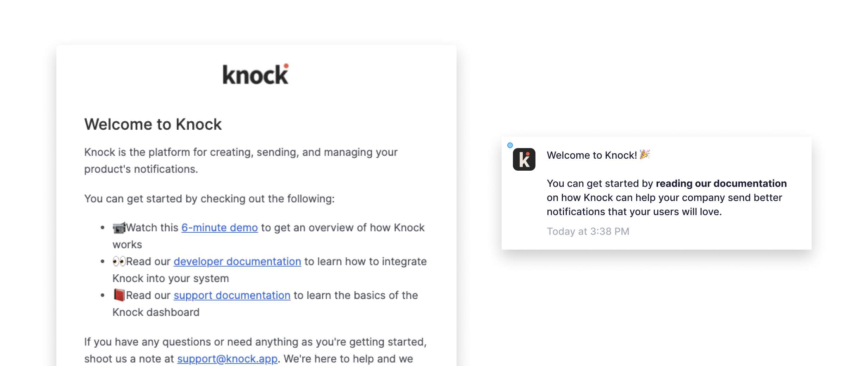The image size is (868, 366).
Task: Open the 6-minute demo link
Action: 219,228
